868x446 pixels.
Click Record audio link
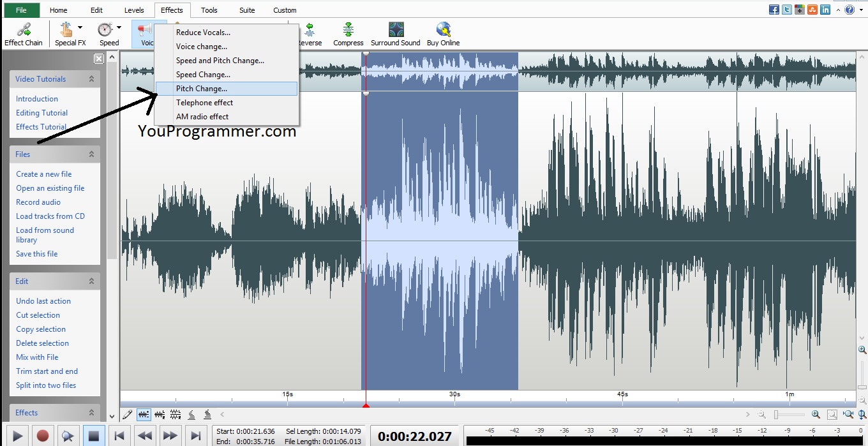click(38, 202)
